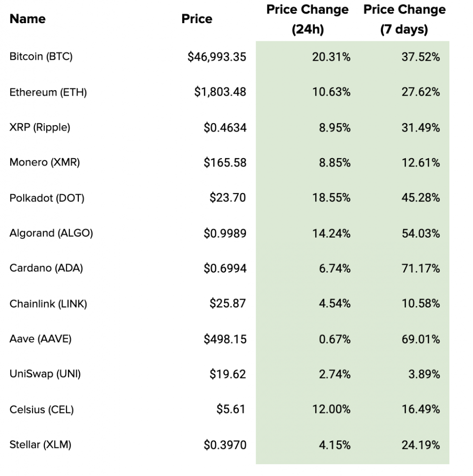The image size is (473, 476).
Task: Click the UniSwap (UNI) name
Action: [45, 374]
